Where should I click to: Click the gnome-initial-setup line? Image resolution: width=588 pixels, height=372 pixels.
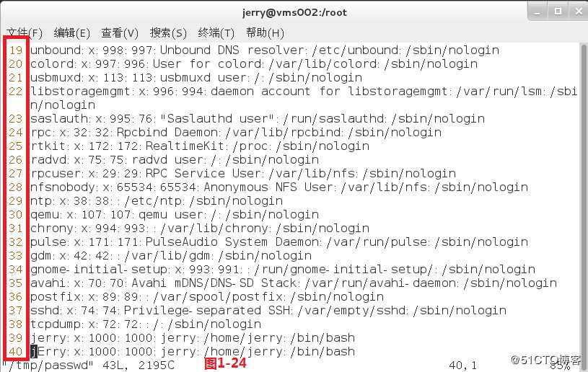coord(283,270)
